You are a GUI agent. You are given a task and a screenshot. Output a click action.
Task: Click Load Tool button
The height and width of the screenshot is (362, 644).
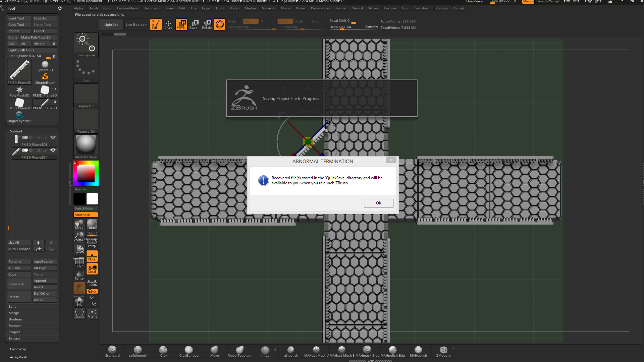[x=19, y=18]
